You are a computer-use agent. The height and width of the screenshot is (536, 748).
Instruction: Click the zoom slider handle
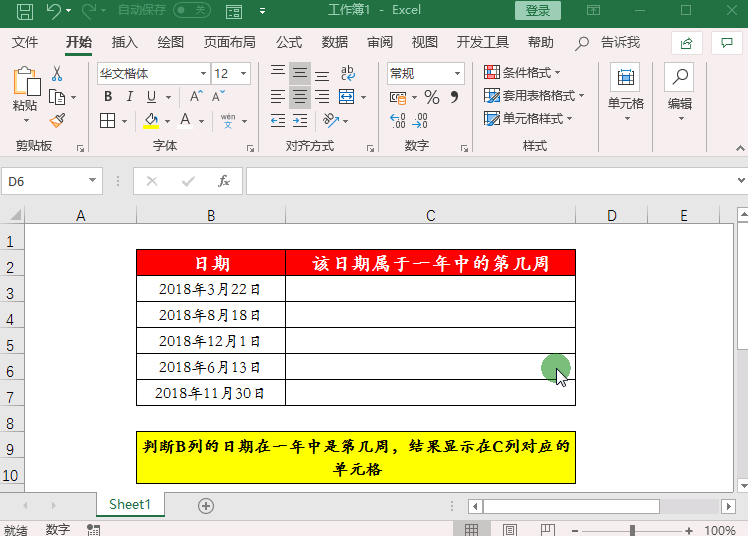(x=632, y=530)
